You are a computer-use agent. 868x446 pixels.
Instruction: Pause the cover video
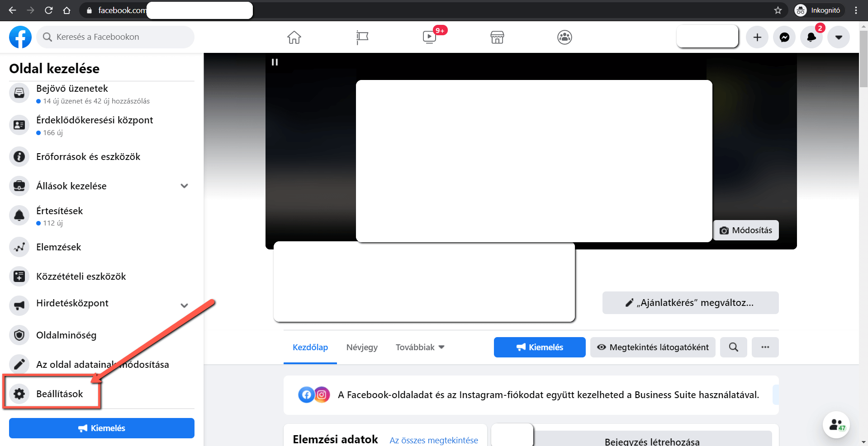(x=275, y=62)
